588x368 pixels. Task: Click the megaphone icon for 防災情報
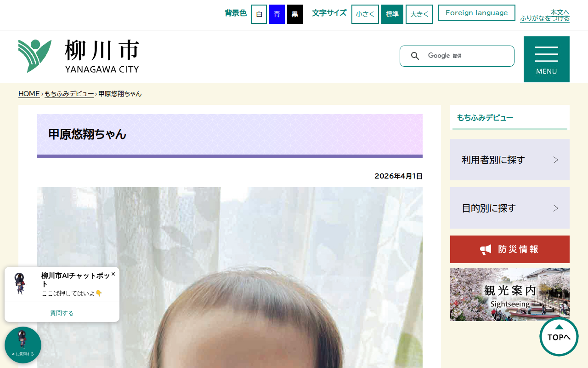pyautogui.click(x=486, y=249)
